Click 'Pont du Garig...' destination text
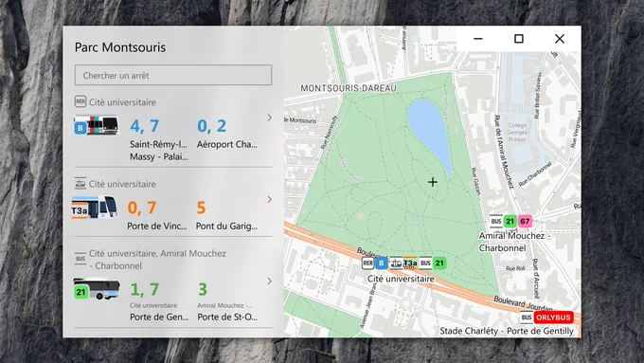The width and height of the screenshot is (644, 363). pyautogui.click(x=226, y=227)
